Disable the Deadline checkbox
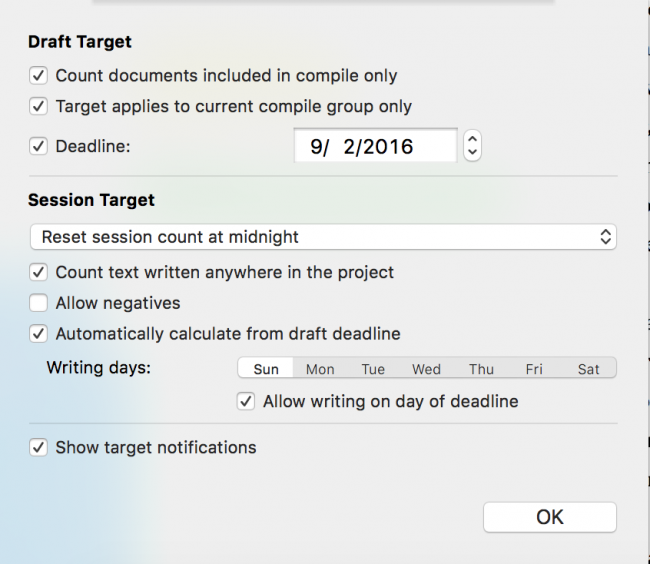The height and width of the screenshot is (564, 650). 39,146
